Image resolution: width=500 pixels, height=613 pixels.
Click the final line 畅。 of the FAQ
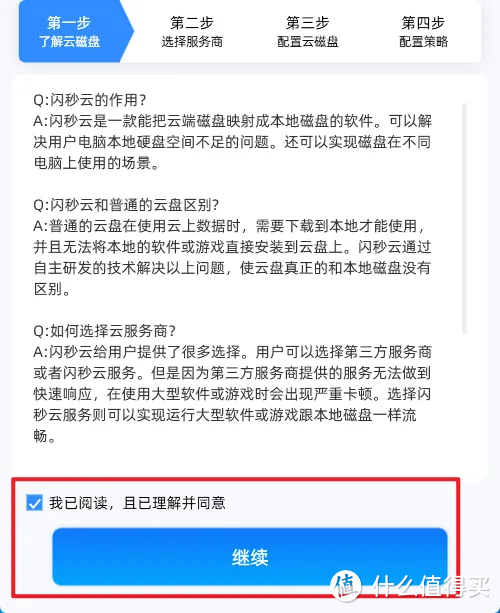(44, 436)
